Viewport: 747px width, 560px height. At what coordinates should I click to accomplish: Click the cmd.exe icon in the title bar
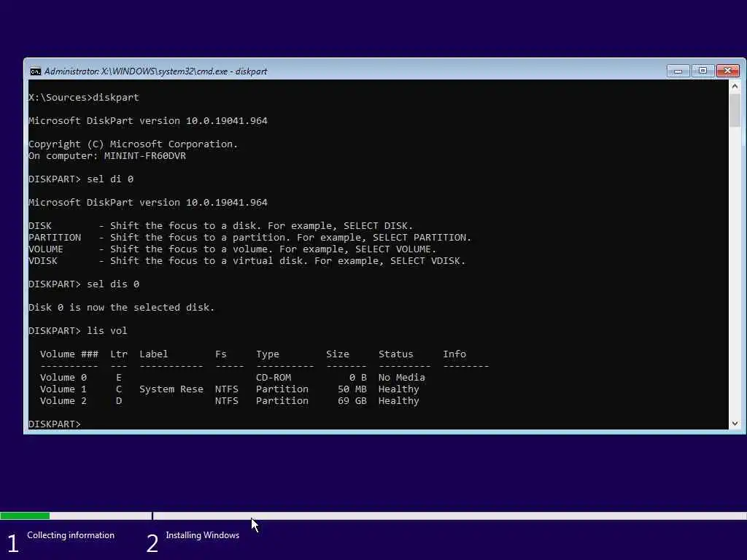(x=35, y=71)
